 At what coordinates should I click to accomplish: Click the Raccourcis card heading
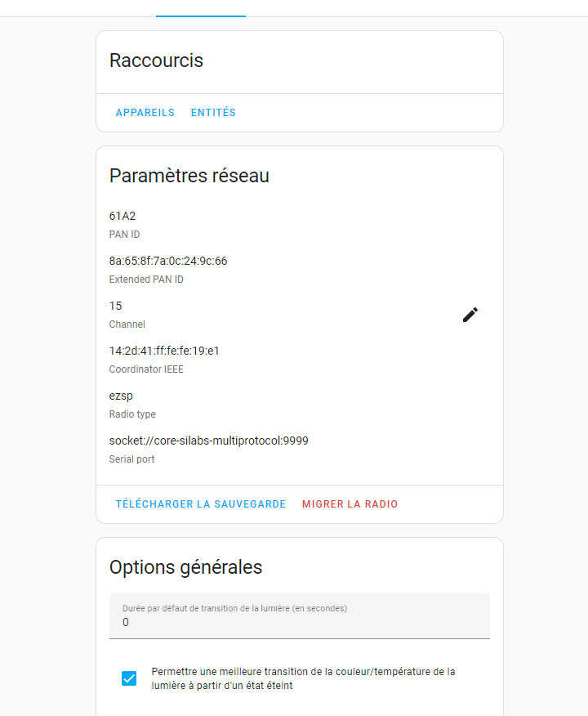pyautogui.click(x=156, y=60)
